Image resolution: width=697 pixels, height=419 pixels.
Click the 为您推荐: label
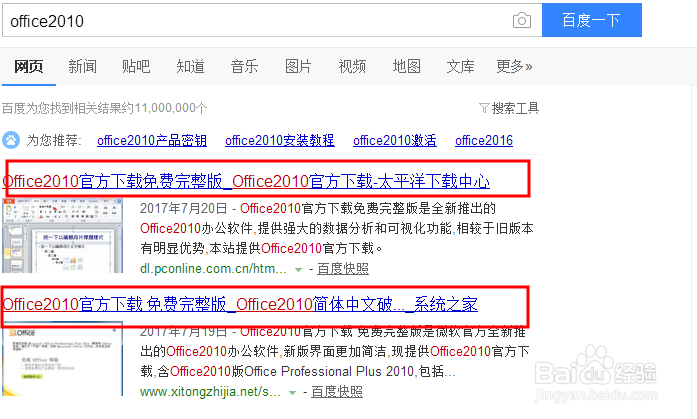(x=54, y=140)
